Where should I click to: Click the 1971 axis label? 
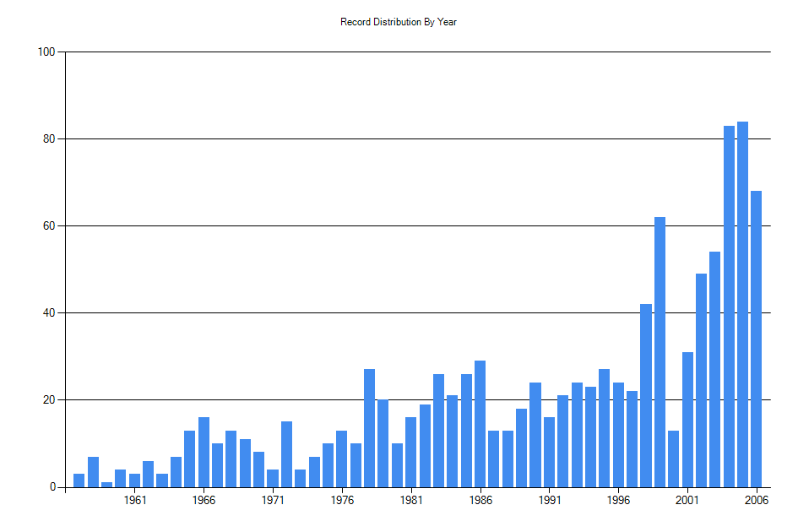click(x=274, y=498)
